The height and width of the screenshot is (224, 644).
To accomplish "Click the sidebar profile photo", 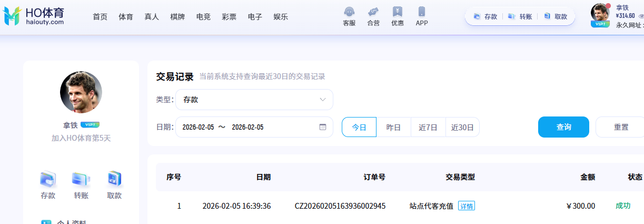I will click(81, 92).
